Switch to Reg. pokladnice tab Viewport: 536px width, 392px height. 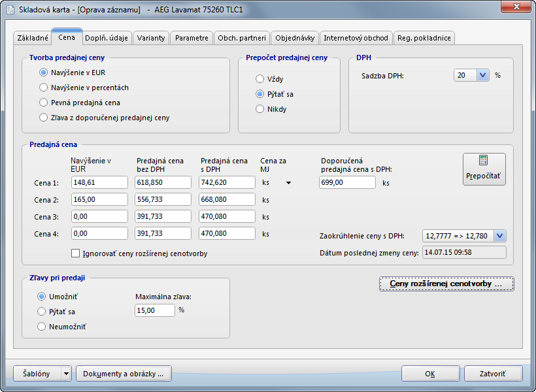pos(424,38)
